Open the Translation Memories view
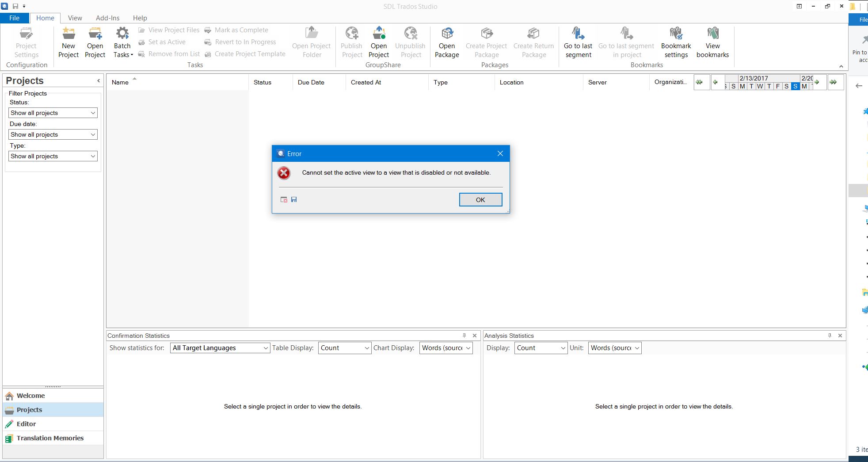Viewport: 868px width, 462px height. 53,438
